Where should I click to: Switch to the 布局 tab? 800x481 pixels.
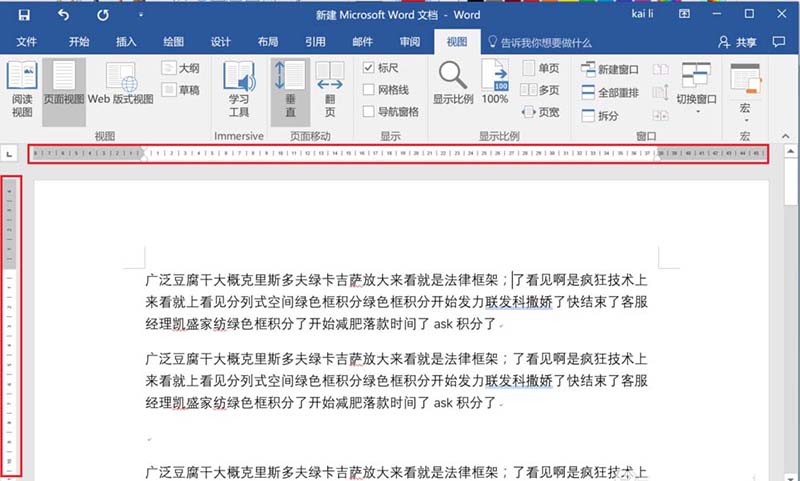268,42
